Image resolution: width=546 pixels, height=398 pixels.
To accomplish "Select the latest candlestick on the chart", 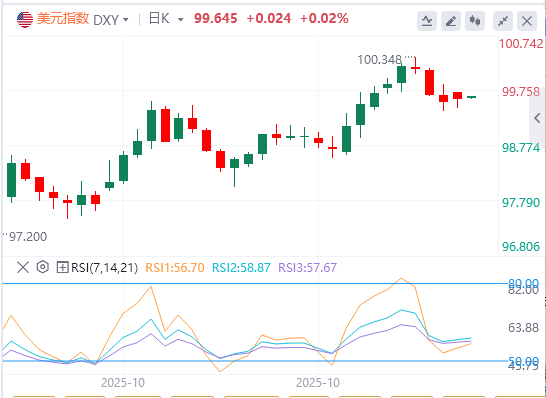I will click(471, 97).
